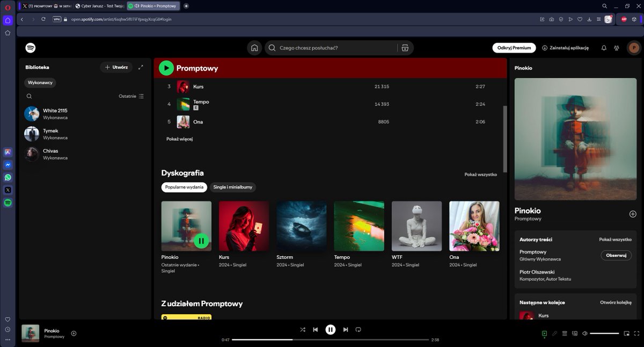Search in library with magnifier icon
This screenshot has width=644, height=347.
tap(29, 96)
